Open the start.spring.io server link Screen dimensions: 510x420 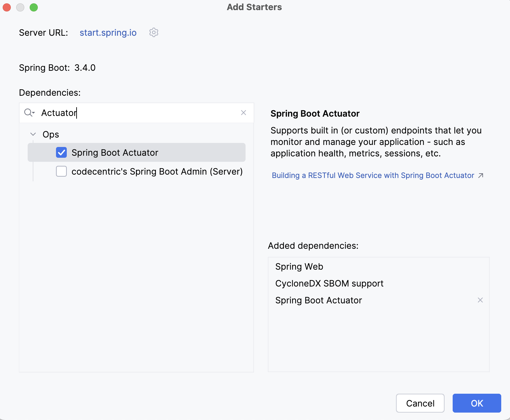coord(108,33)
